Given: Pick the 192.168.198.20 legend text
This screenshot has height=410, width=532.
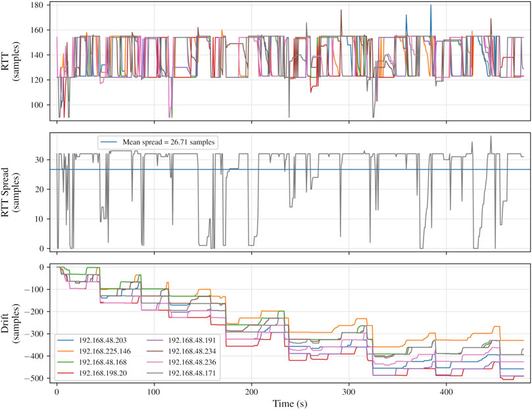Looking at the screenshot, I should click(x=103, y=373).
